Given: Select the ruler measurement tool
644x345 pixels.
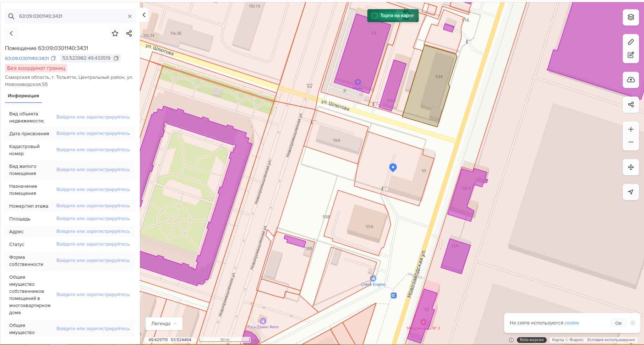Looking at the screenshot, I should [x=631, y=42].
